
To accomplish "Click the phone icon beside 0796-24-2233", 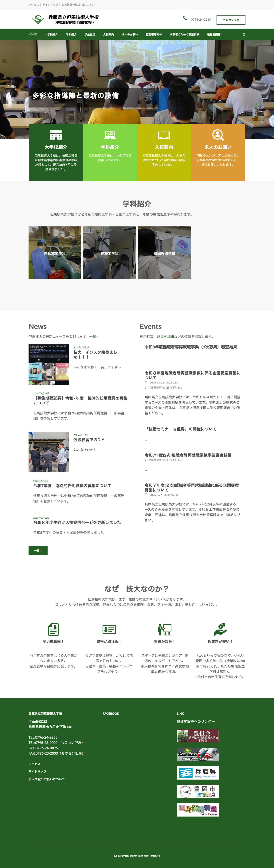I will coord(185,18).
